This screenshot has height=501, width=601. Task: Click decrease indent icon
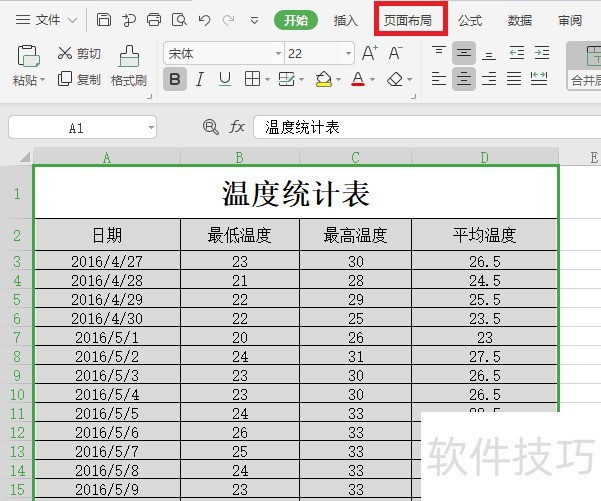tap(517, 53)
